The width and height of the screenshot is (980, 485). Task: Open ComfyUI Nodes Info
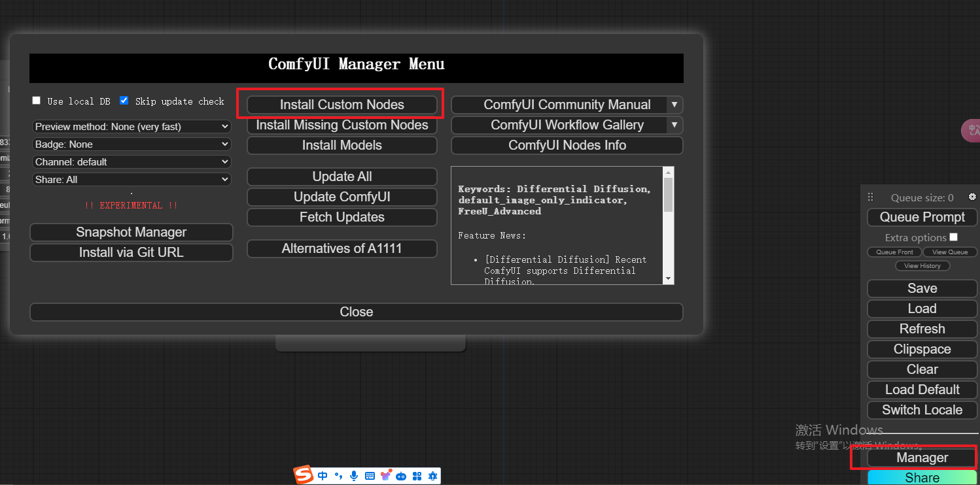point(567,145)
